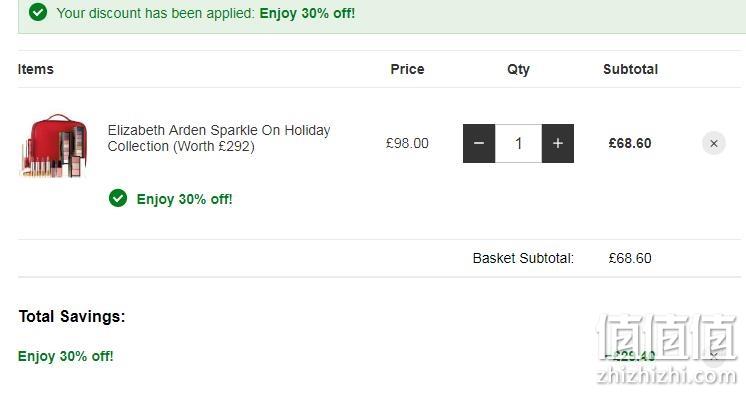This screenshot has height=393, width=746.
Task: Open the Elizabeth Arden product thumbnail
Action: pos(54,146)
